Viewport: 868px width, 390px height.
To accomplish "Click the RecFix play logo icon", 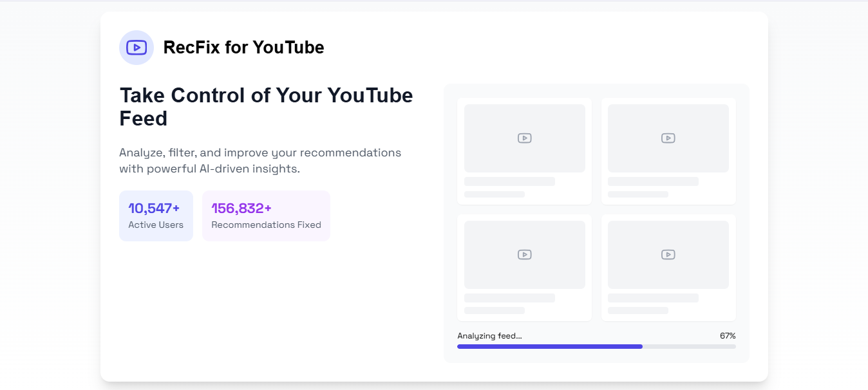I will [x=137, y=48].
